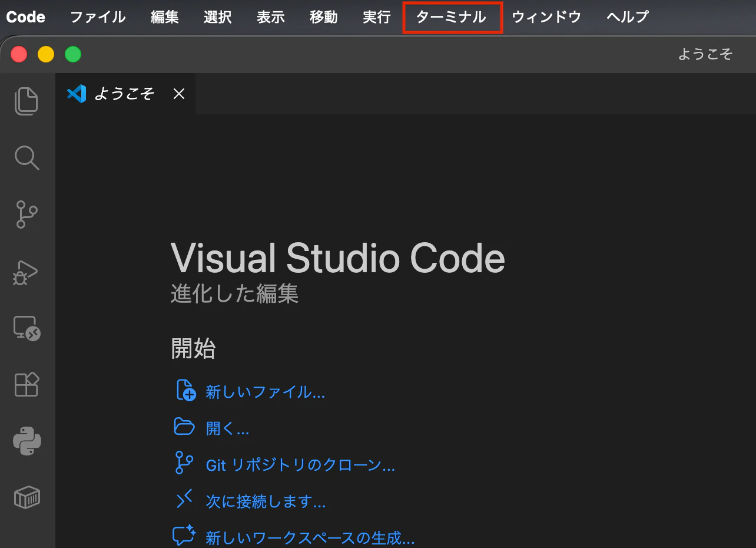Open the Code application menu
756x548 pixels.
pyautogui.click(x=25, y=17)
